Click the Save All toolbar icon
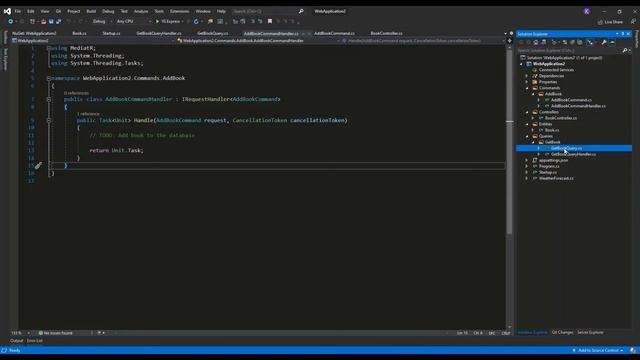The height and width of the screenshot is (360, 640). point(58,21)
